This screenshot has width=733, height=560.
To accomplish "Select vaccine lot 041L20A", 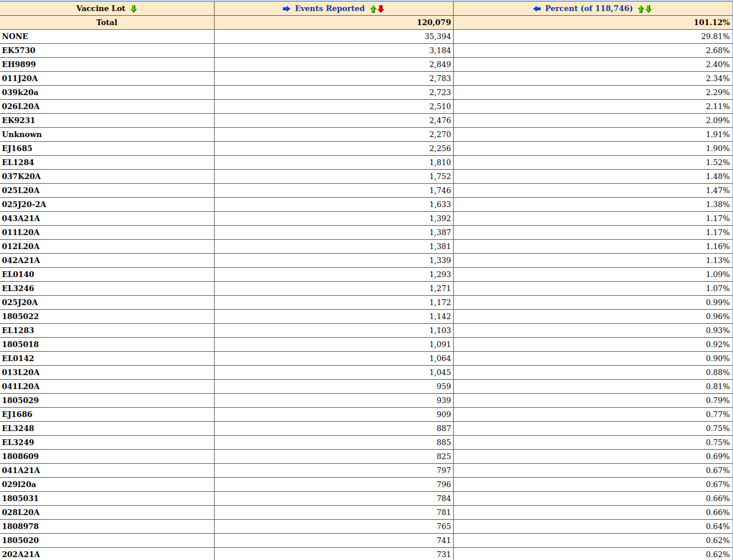I will [x=21, y=386].
